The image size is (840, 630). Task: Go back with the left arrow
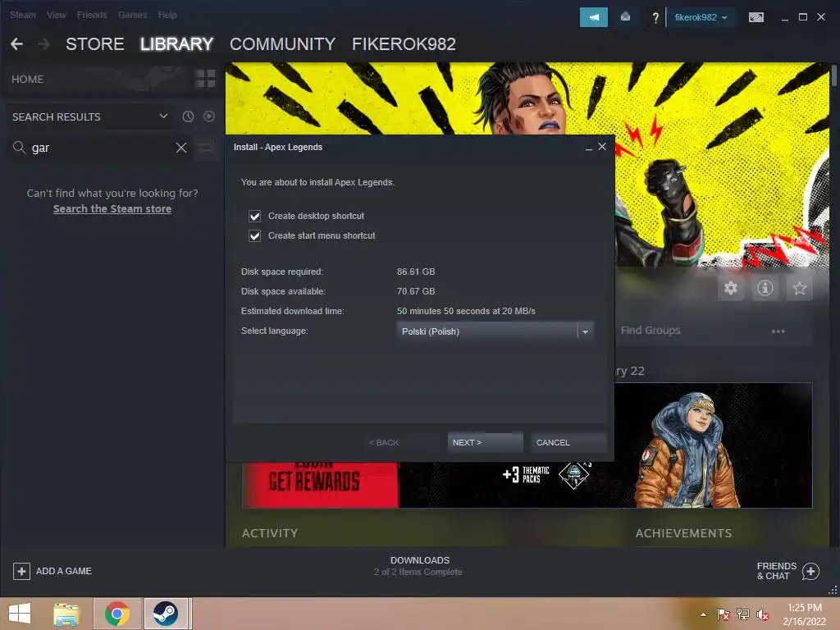pyautogui.click(x=16, y=44)
